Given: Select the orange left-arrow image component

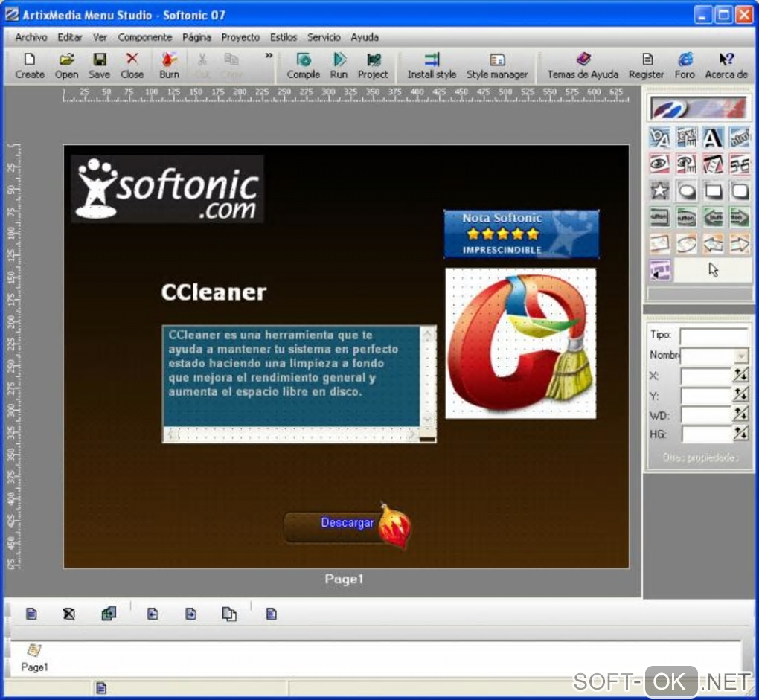Looking at the screenshot, I should pyautogui.click(x=713, y=243).
